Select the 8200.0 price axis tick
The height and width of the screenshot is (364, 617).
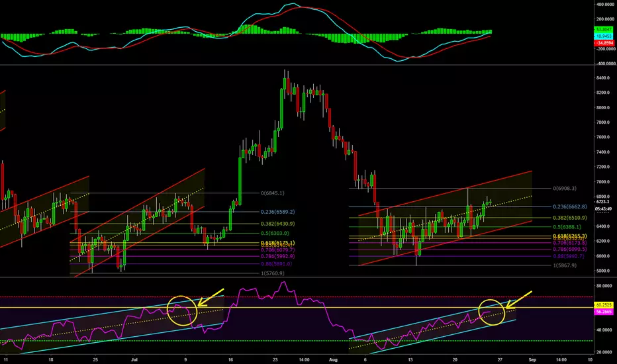tap(603, 93)
